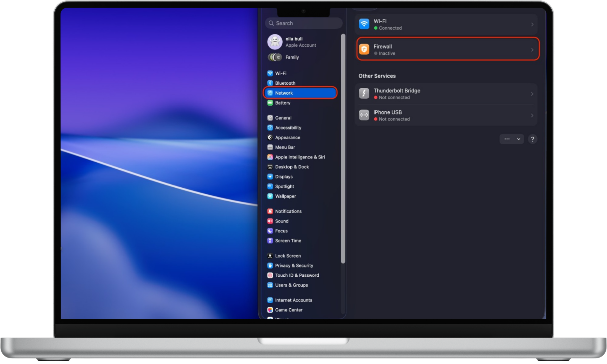Click the olia buli Apple Account
Screen dimensions: 607x364
(294, 42)
